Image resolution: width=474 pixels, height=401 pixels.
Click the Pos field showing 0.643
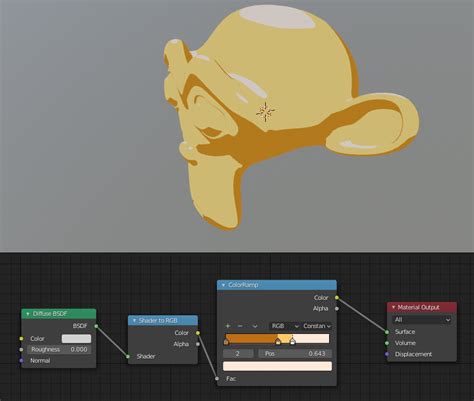click(x=295, y=354)
